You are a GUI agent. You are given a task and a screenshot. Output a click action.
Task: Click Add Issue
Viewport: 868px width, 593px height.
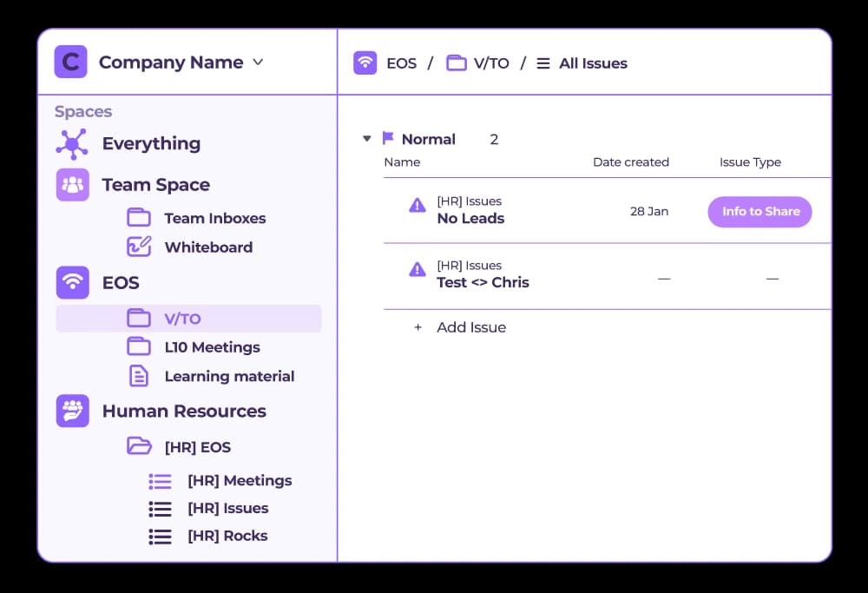pos(470,327)
